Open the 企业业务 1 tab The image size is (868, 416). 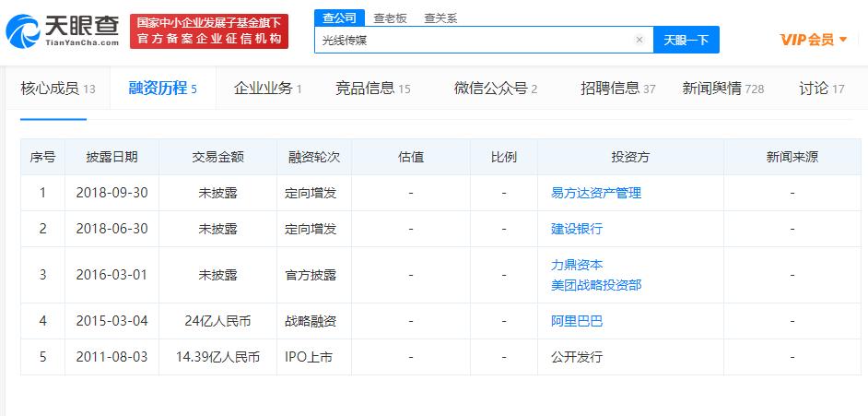pos(267,88)
